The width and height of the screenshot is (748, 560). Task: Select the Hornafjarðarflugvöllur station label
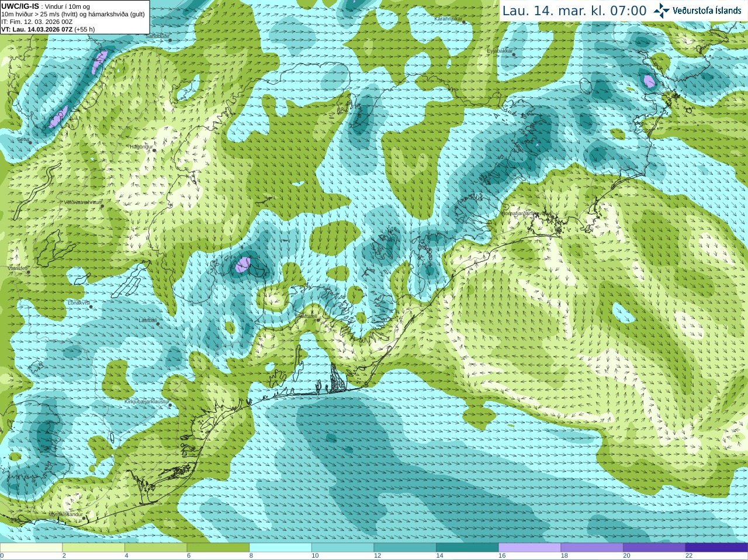click(527, 213)
